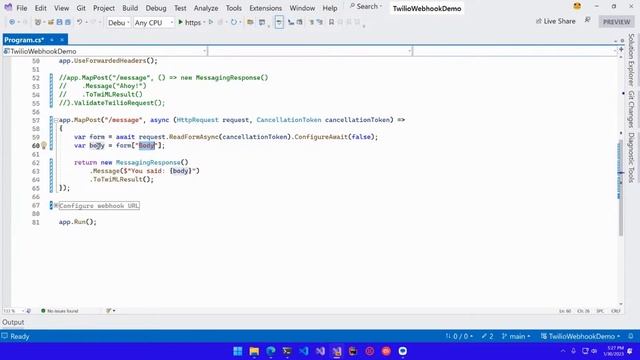Click the '0 / 0' git sync status

[x=459, y=336]
